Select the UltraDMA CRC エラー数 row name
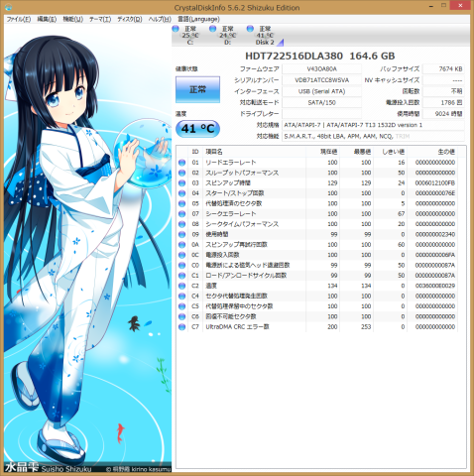Screen dimensions: 474x476 coord(237,327)
